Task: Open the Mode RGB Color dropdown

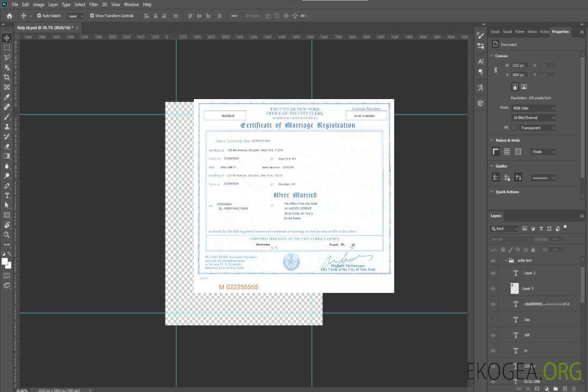Action: point(533,108)
